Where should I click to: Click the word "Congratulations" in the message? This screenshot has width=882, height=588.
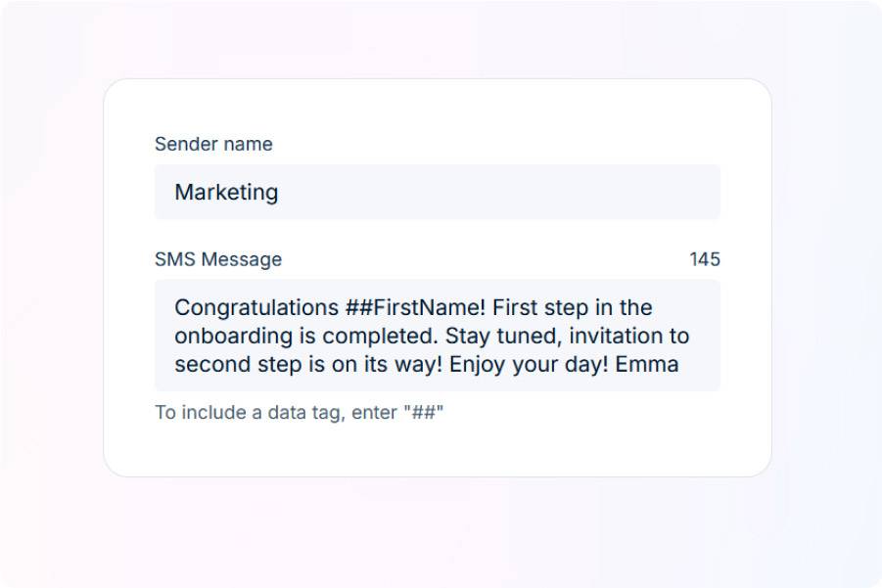pos(256,308)
